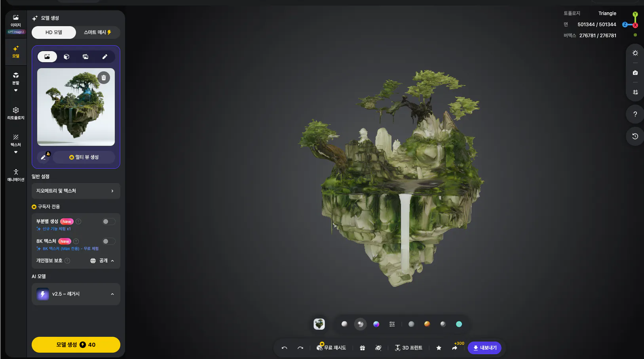644x359 pixels.
Task: Click the 내보내기 export button
Action: [485, 348]
